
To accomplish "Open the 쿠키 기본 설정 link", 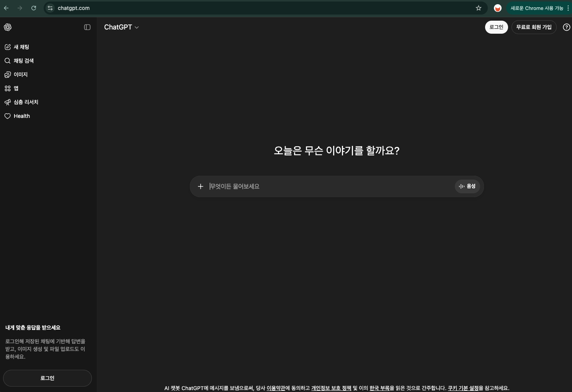I will click(463, 388).
